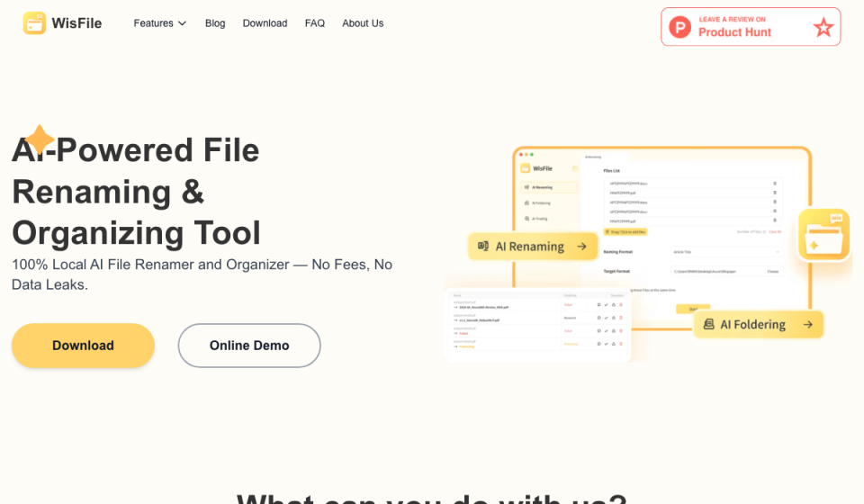
Task: Open the Blog page
Action: pos(215,23)
